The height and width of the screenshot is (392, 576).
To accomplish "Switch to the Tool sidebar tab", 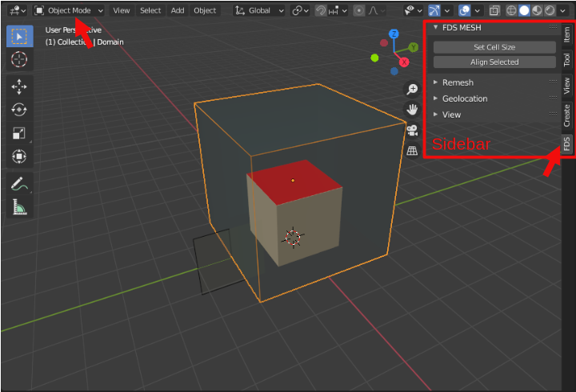I will pos(567,60).
